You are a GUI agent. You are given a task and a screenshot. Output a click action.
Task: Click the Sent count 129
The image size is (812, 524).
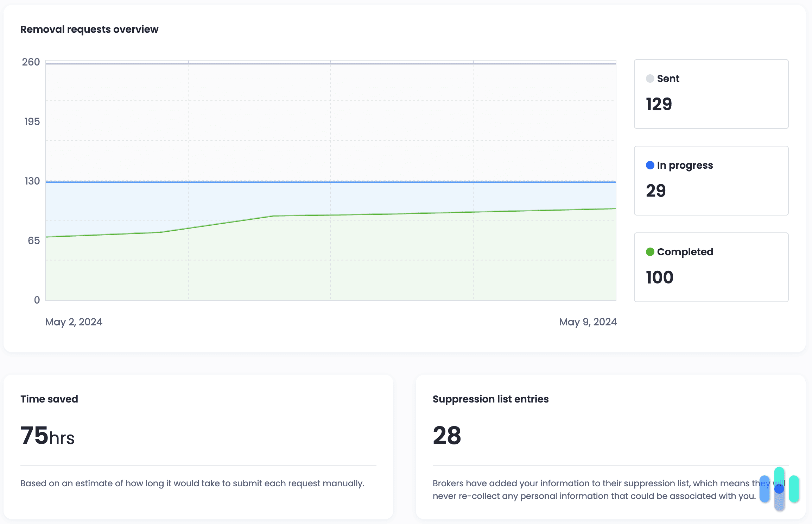tap(659, 104)
